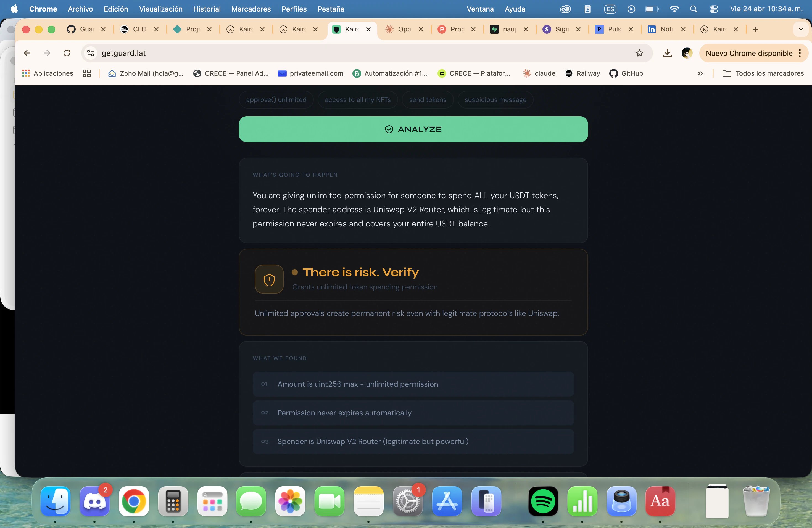Click the green ANALYZE button
This screenshot has height=528, width=812.
click(413, 129)
